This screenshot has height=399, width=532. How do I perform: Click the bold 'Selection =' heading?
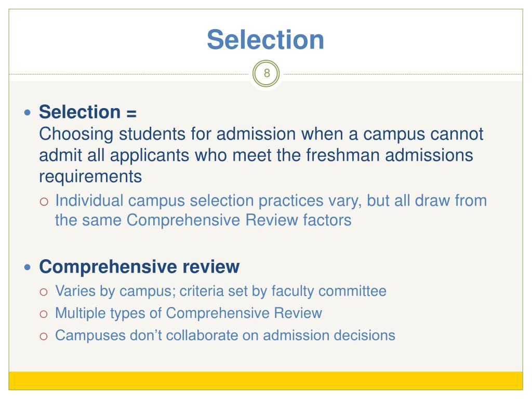[88, 112]
